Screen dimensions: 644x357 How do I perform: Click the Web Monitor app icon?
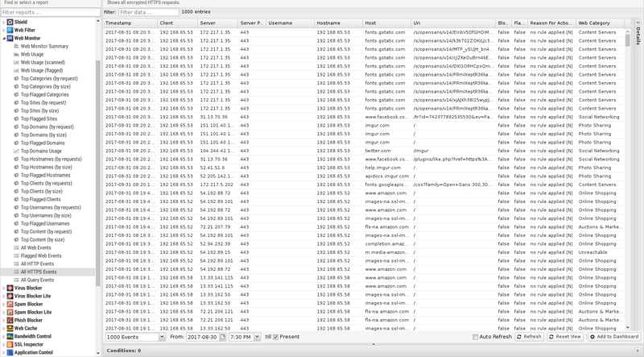(10, 38)
